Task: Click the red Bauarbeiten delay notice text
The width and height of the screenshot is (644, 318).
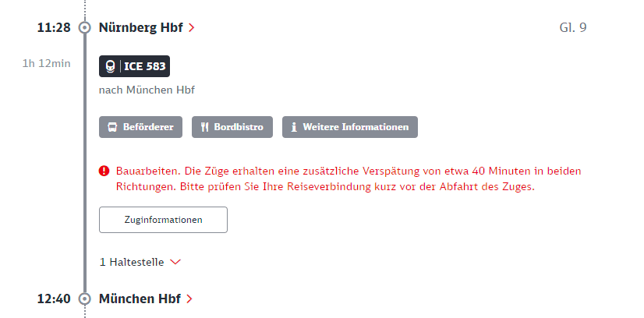Action: pos(349,179)
